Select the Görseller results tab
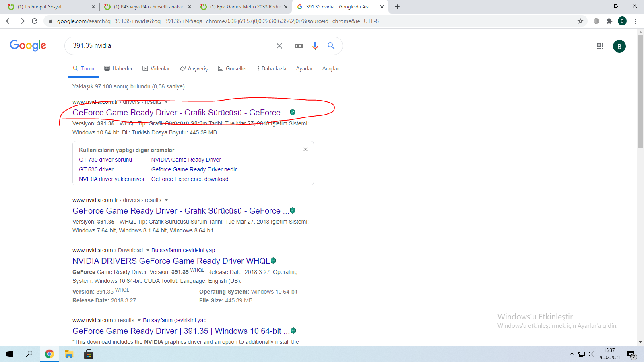The height and width of the screenshot is (362, 644). coord(232,69)
